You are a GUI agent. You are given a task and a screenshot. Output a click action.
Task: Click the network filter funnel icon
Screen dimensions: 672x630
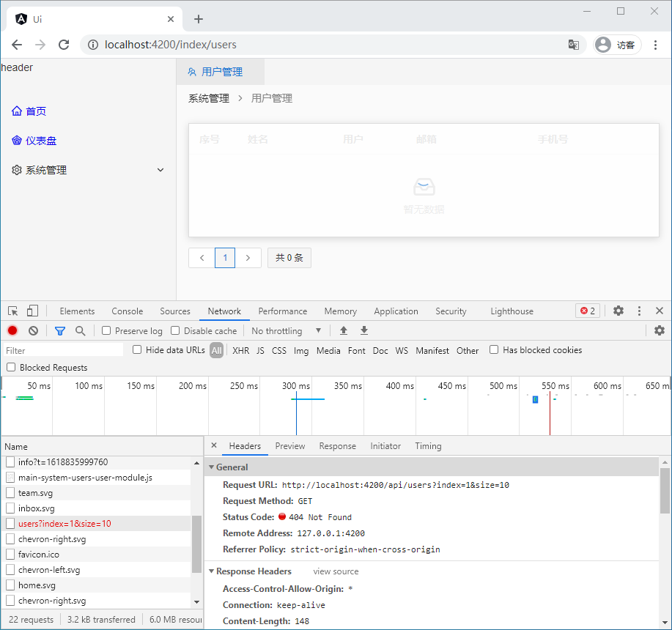[x=60, y=331]
